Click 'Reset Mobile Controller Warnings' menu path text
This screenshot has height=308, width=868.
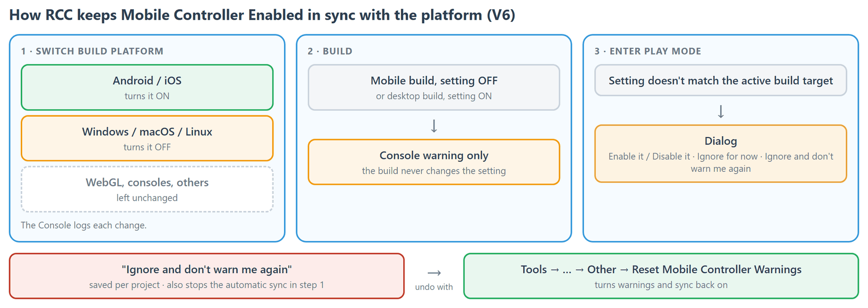661,269
